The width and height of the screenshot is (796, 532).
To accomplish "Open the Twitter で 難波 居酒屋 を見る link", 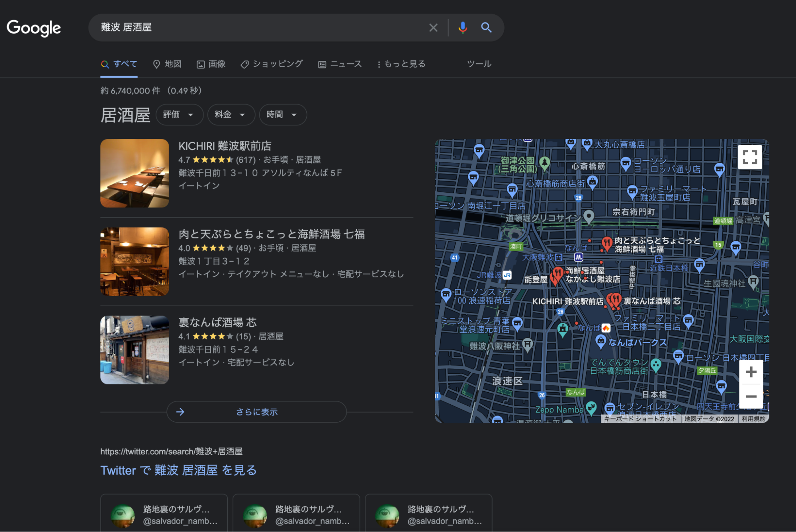I will coord(178,470).
